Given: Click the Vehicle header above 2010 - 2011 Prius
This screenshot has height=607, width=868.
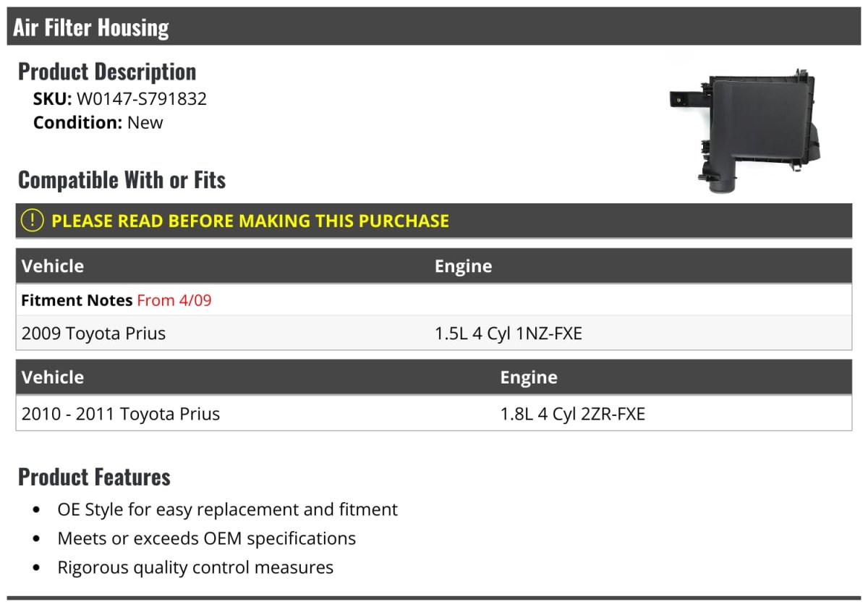Looking at the screenshot, I should coord(53,378).
